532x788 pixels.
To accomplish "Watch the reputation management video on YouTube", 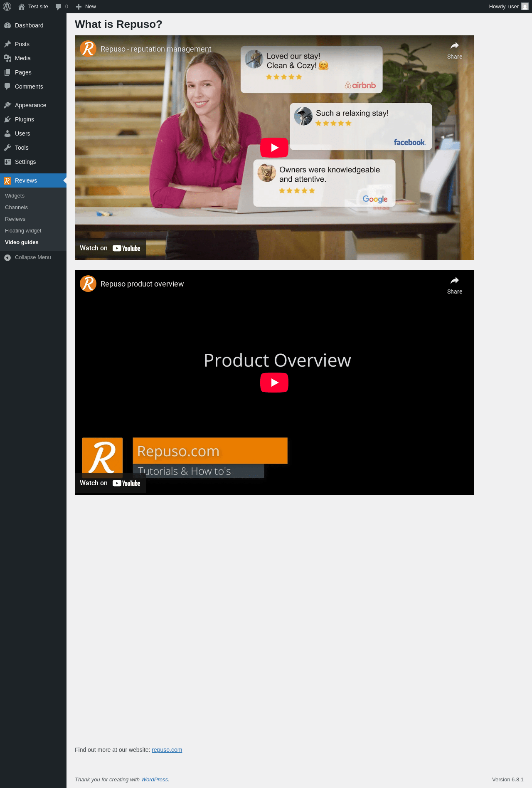I will [110, 248].
